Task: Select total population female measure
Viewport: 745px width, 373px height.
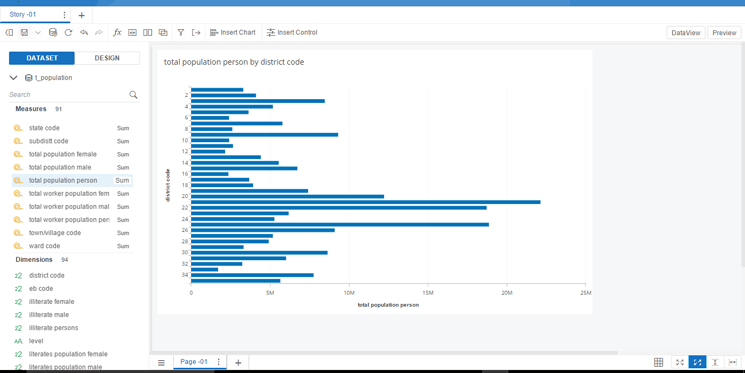Action: click(x=63, y=154)
